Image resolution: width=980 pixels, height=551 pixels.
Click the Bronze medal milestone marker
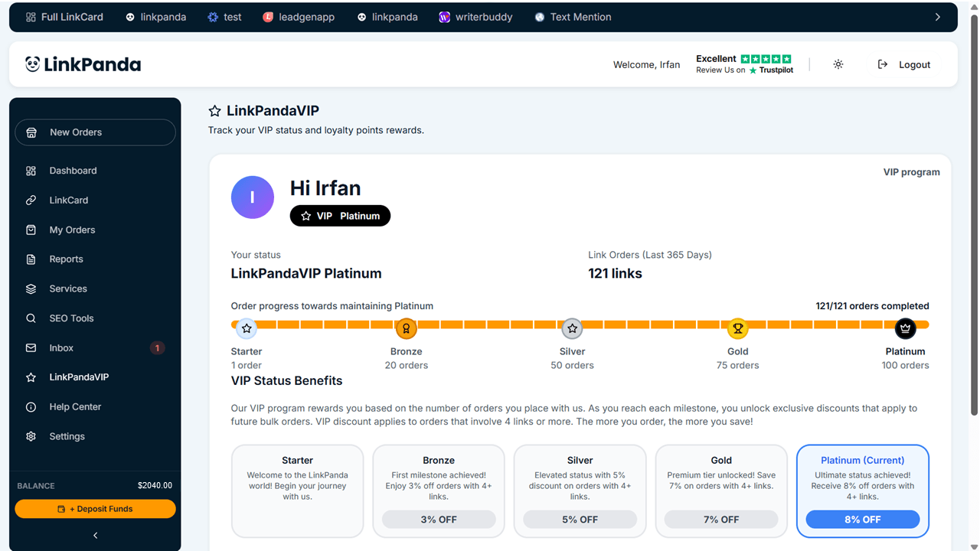pyautogui.click(x=406, y=328)
